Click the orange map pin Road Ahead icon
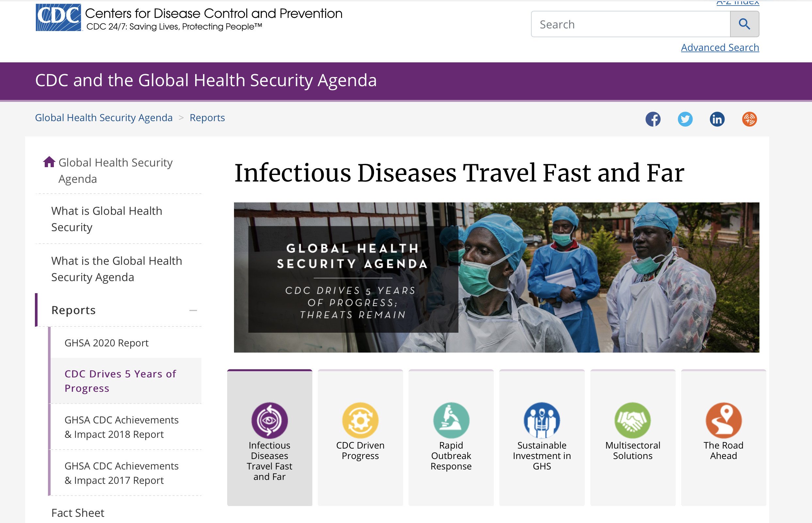This screenshot has height=523, width=812. click(724, 420)
